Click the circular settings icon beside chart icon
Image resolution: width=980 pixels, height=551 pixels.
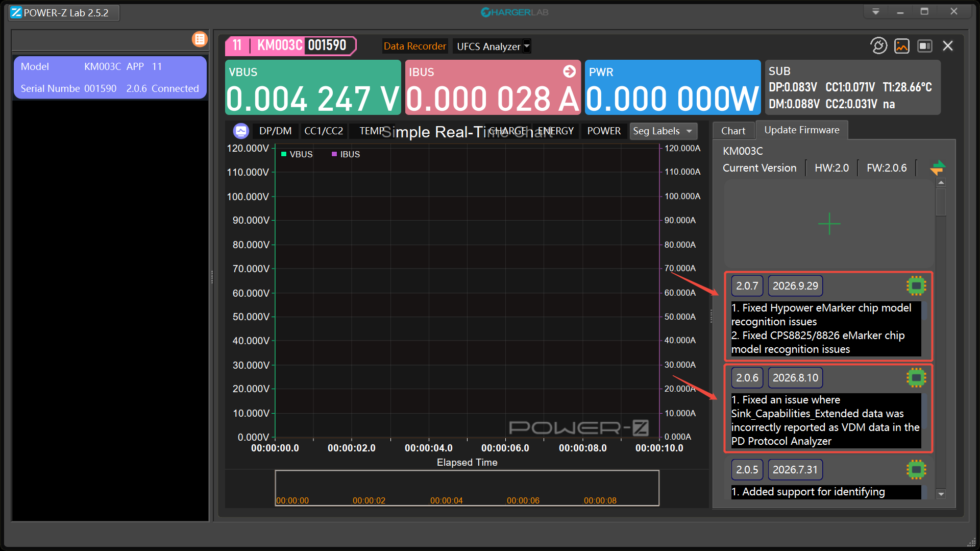coord(878,46)
